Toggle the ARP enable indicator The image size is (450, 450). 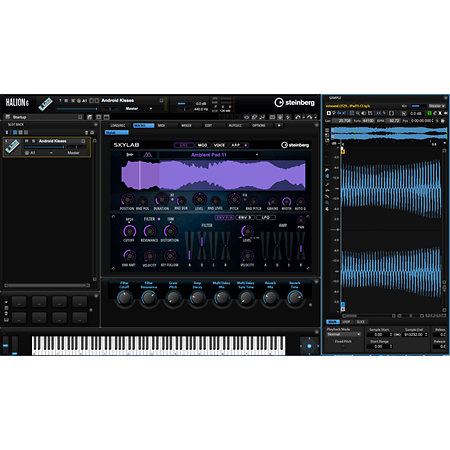click(246, 145)
